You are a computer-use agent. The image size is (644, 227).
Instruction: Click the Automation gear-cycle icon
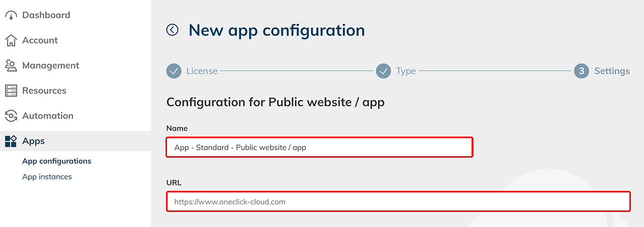(x=11, y=116)
